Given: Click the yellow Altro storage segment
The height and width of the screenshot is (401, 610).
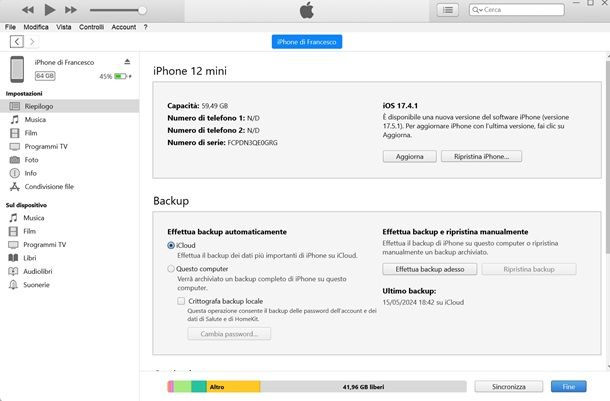Looking at the screenshot, I should (x=233, y=387).
